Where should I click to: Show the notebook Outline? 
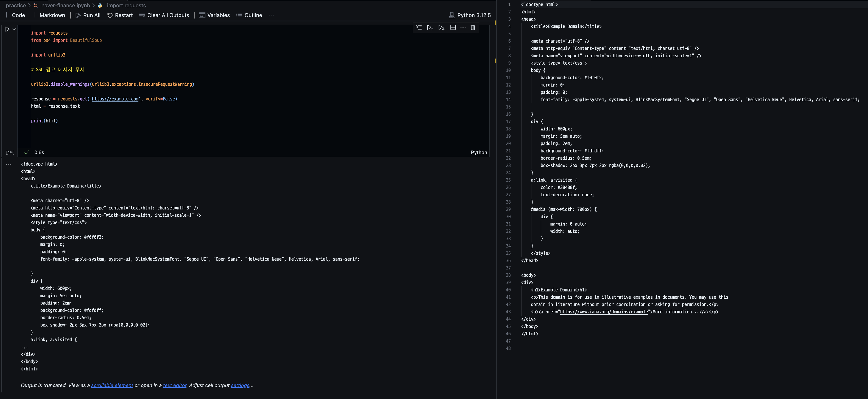(x=249, y=15)
